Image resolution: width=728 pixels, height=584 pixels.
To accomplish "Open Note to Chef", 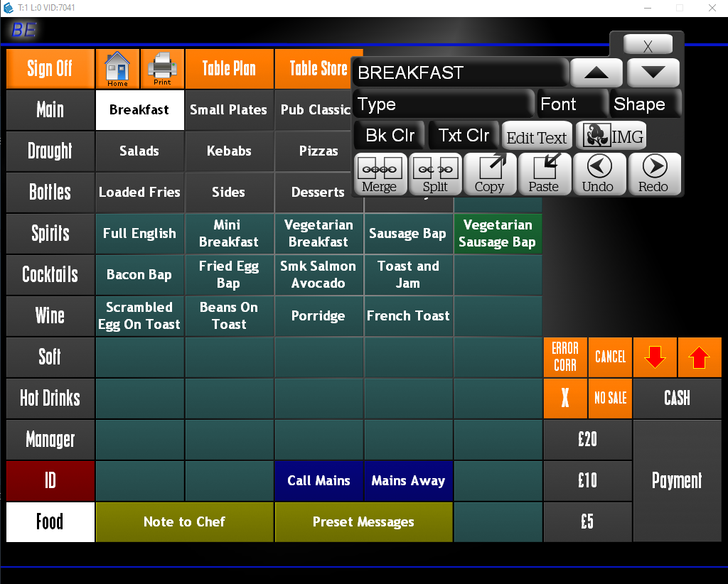I will [x=184, y=522].
